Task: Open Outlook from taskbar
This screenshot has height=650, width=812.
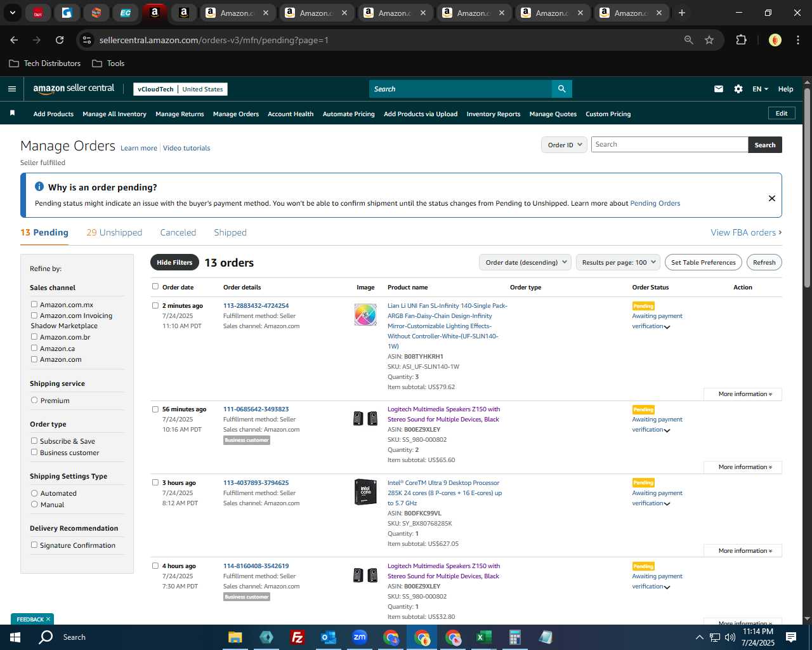Action: pyautogui.click(x=328, y=637)
